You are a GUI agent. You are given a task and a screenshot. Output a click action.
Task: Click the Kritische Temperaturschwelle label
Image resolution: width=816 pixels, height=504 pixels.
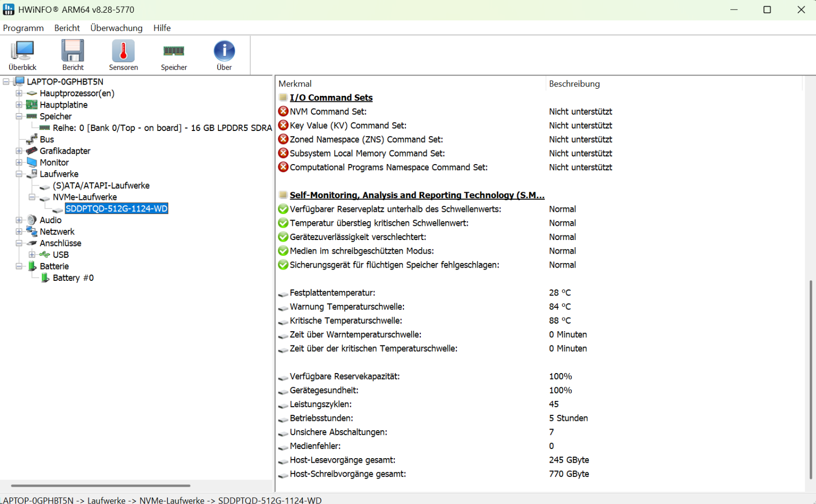coord(346,321)
